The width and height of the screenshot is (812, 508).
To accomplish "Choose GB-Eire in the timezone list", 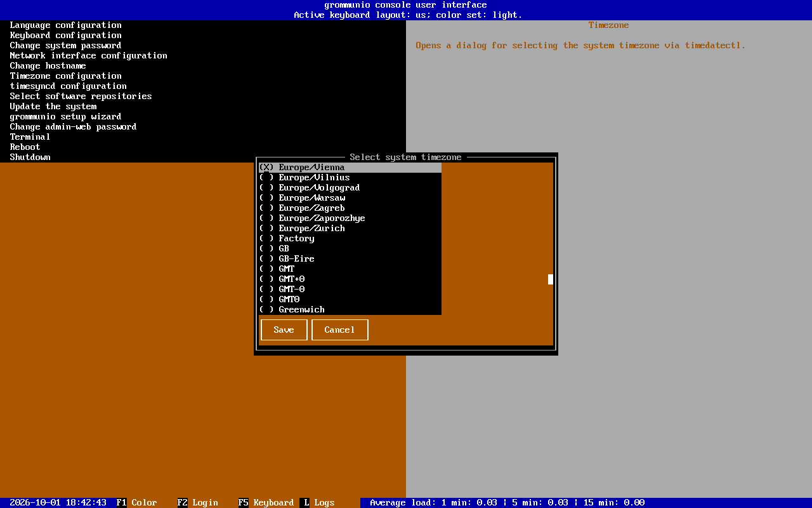I will pos(350,259).
